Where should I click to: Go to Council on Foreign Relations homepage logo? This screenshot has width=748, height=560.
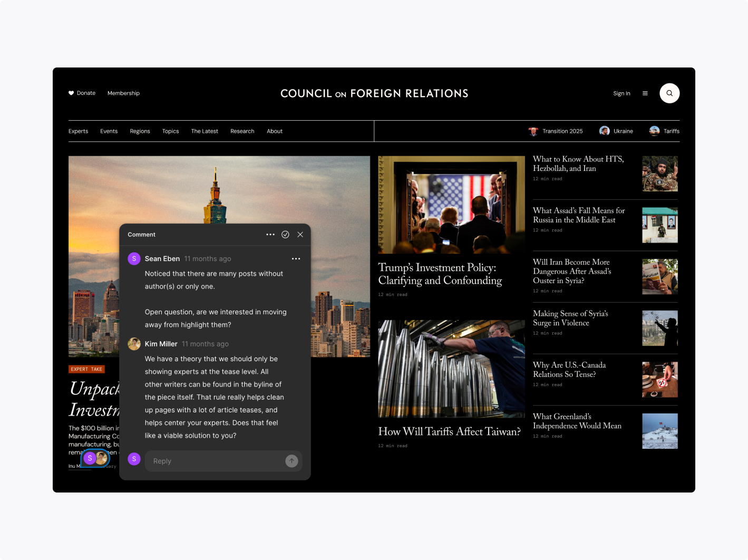[x=374, y=93]
